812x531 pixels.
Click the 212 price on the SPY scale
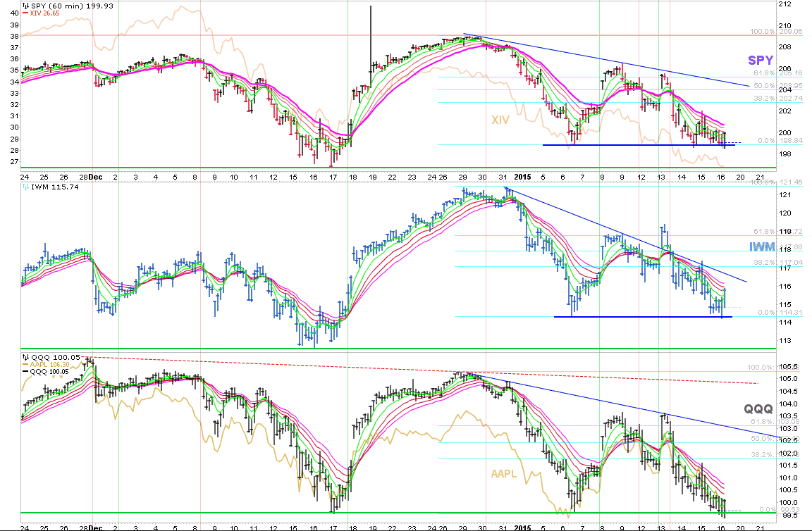click(x=785, y=4)
